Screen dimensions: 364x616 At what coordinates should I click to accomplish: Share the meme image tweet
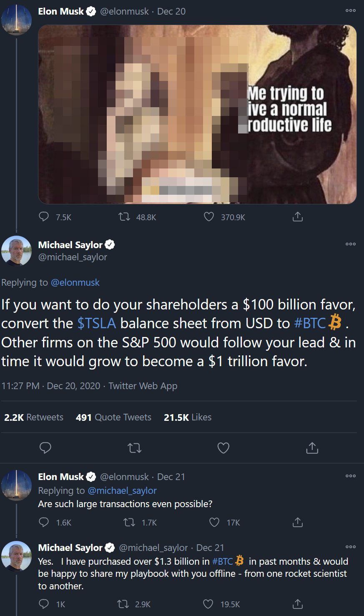click(x=297, y=217)
